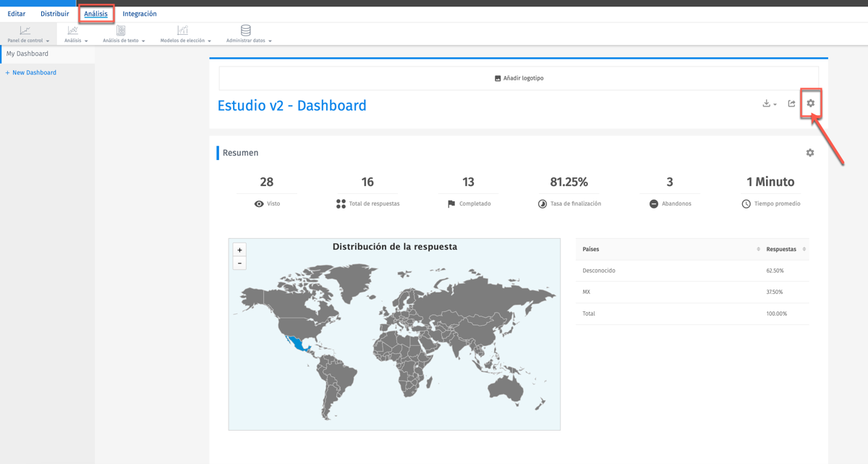This screenshot has width=868, height=464.
Task: Click the Total row label
Action: tap(589, 314)
